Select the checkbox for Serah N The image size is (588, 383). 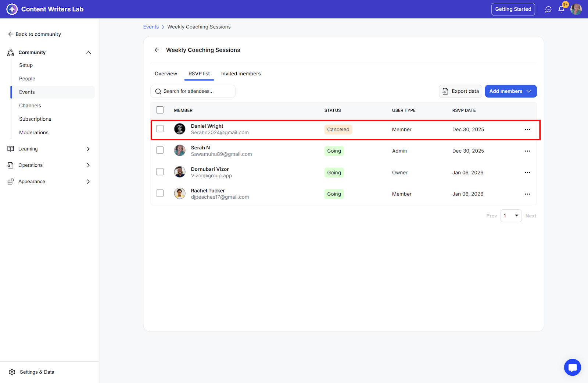(160, 150)
